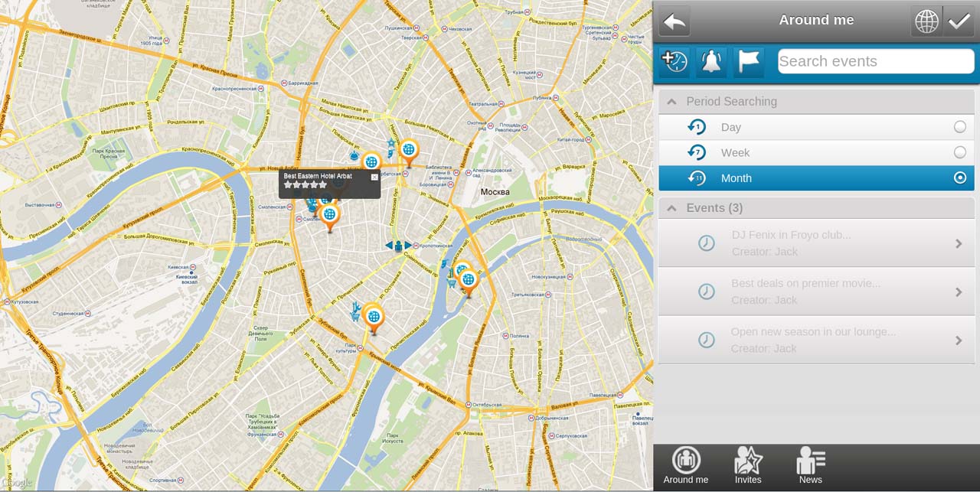Collapse the Period Searching section
The image size is (980, 492).
(816, 101)
